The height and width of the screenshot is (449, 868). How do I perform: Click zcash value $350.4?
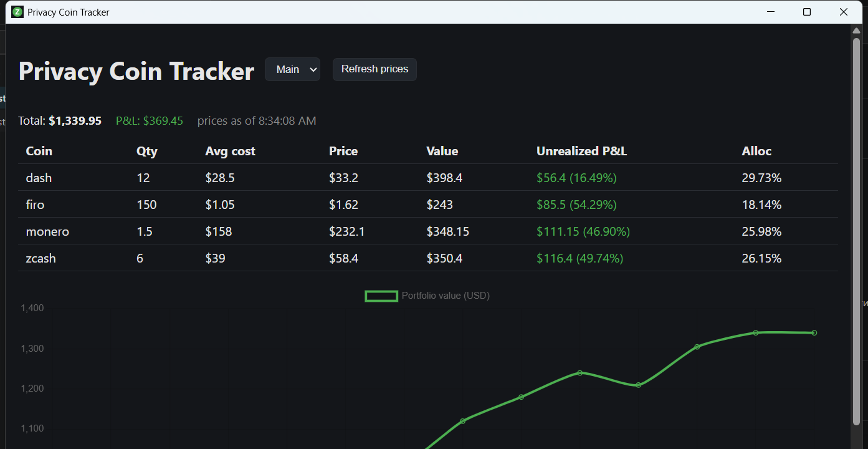(444, 258)
